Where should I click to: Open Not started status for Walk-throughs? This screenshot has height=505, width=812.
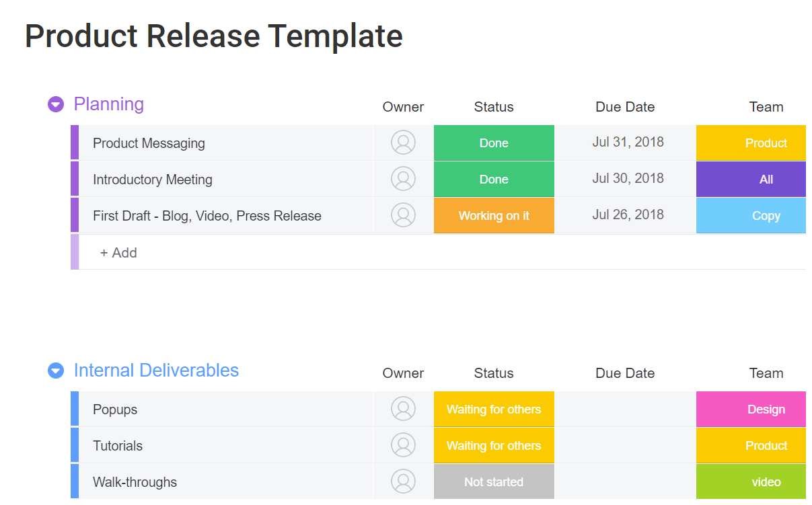point(494,481)
